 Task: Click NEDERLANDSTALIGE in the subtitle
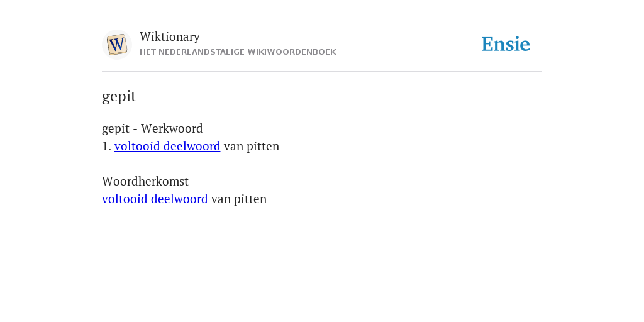click(201, 52)
